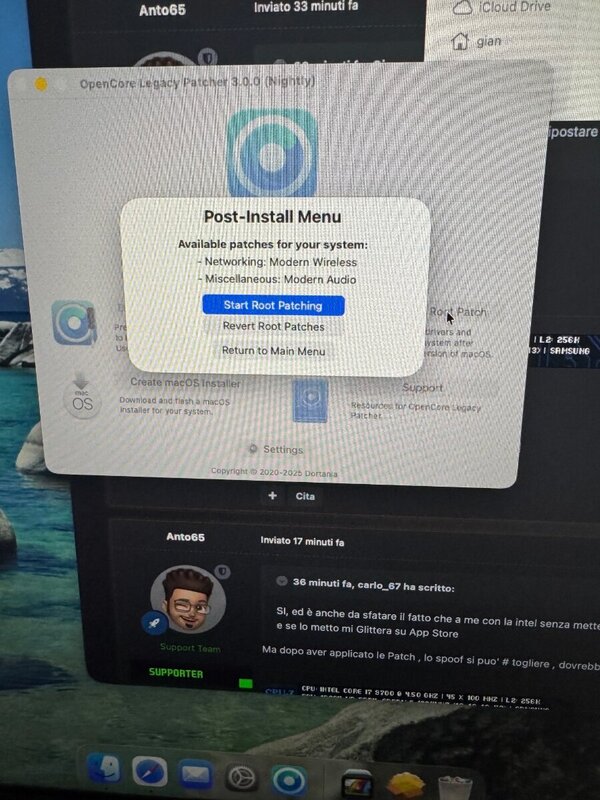
Task: Launch Safari from the Dock
Action: click(149, 772)
